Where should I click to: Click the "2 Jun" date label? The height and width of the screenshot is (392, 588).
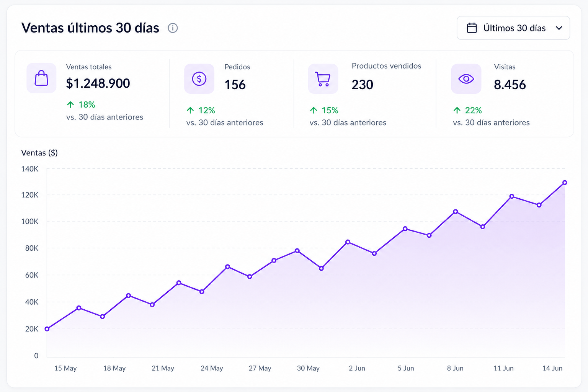pyautogui.click(x=357, y=368)
